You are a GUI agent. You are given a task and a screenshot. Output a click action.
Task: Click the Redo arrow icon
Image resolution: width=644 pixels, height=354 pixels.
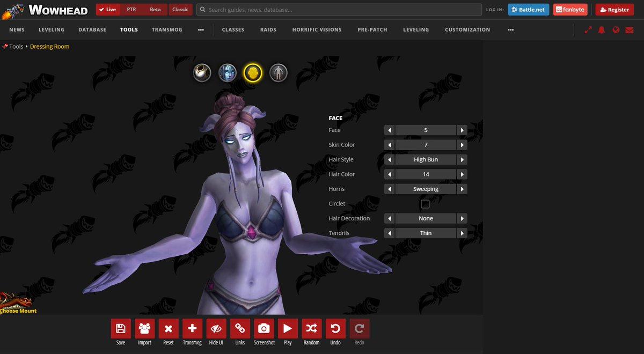tap(360, 329)
